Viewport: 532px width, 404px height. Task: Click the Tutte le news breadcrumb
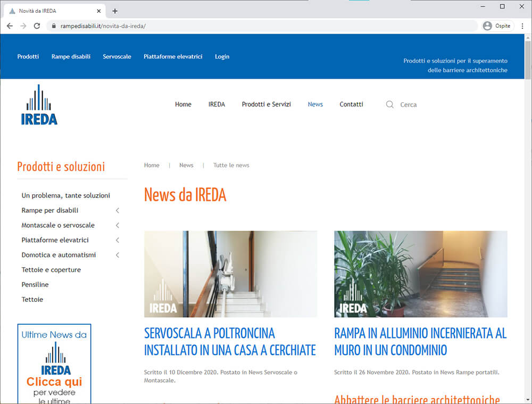pyautogui.click(x=231, y=165)
